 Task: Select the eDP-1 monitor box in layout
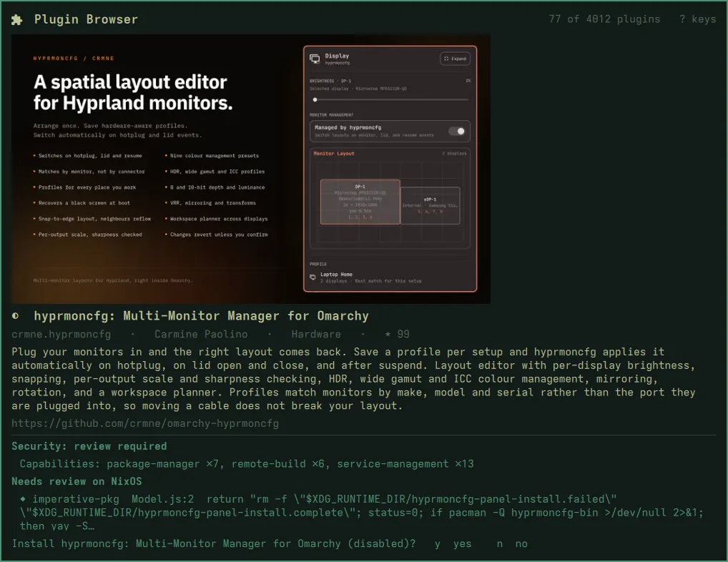(430, 206)
